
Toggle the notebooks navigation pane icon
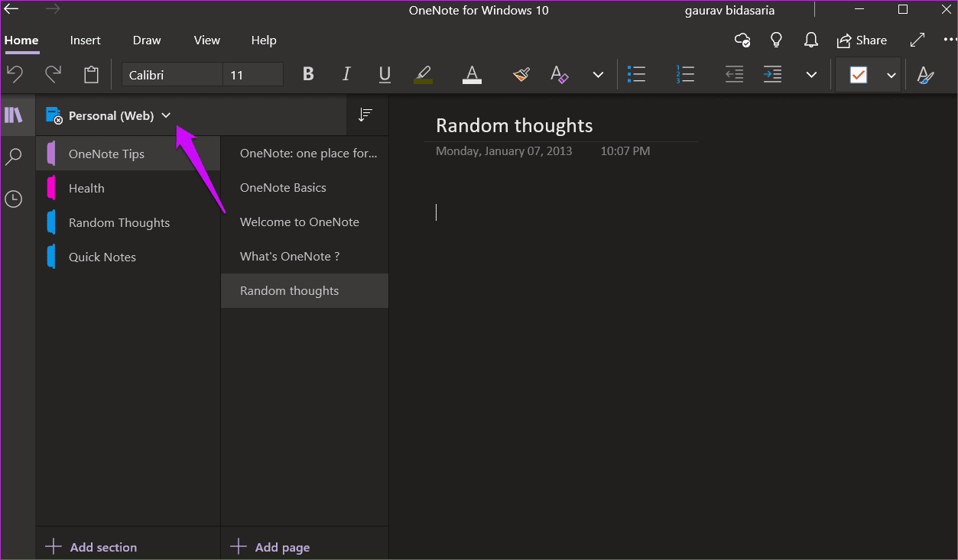[x=14, y=115]
